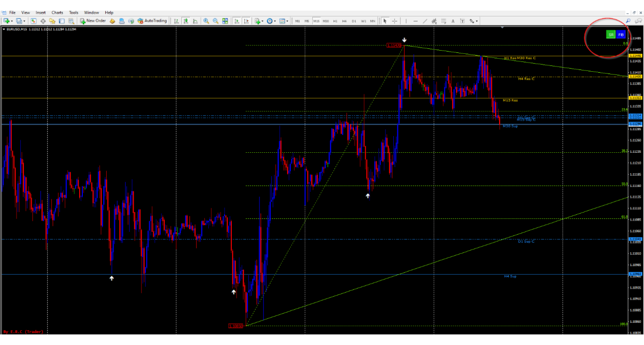Select the draw trendline tool
Image resolution: width=644 pixels, height=345 pixels.
click(x=425, y=21)
